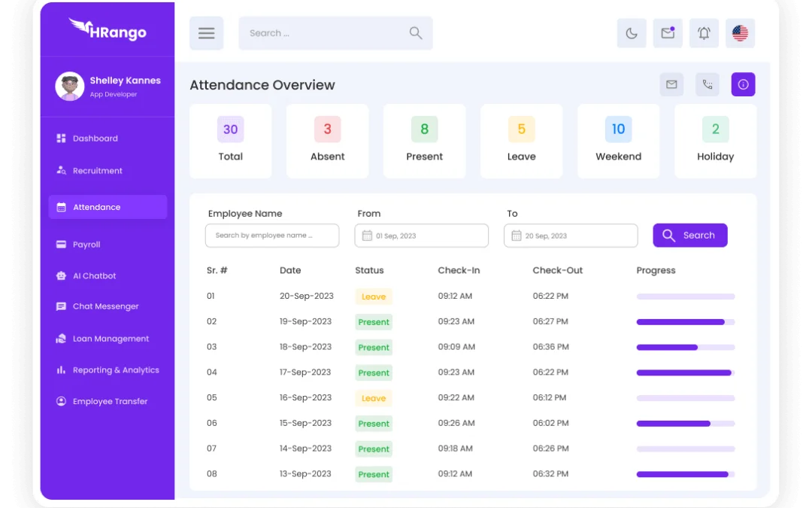Viewport: 812px width, 508px height.
Task: Click Shelley Kannes profile avatar
Action: tap(69, 87)
